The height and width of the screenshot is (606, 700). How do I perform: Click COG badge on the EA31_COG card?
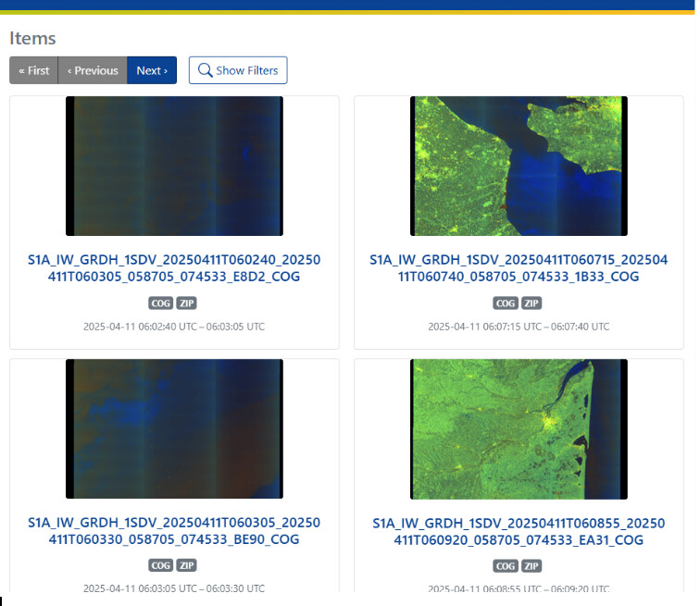click(x=506, y=566)
